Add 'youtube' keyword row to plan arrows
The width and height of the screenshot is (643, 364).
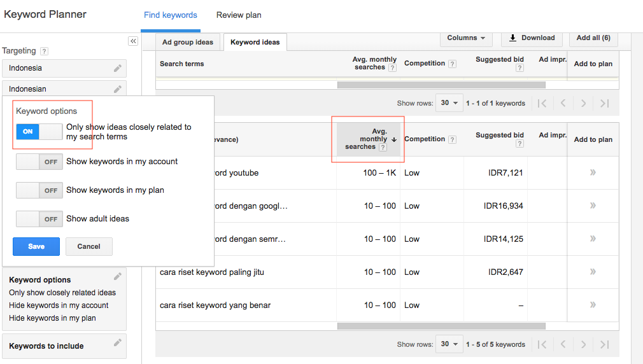(593, 172)
